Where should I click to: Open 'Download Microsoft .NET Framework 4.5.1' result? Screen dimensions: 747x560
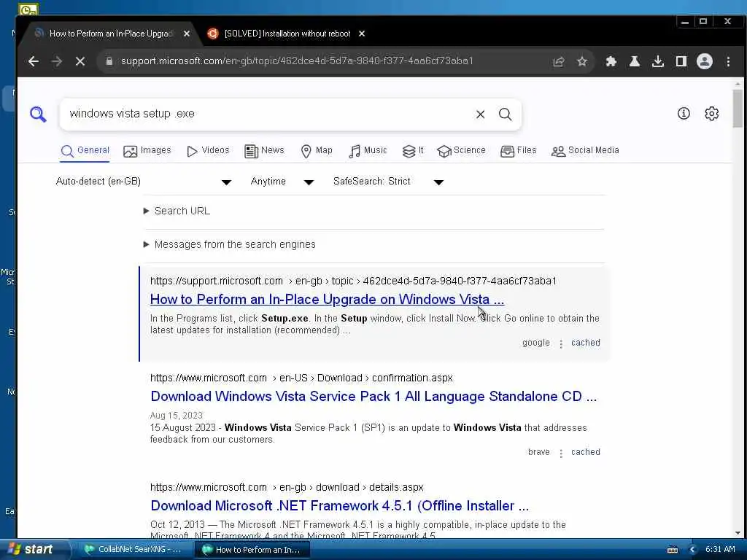[340, 506]
